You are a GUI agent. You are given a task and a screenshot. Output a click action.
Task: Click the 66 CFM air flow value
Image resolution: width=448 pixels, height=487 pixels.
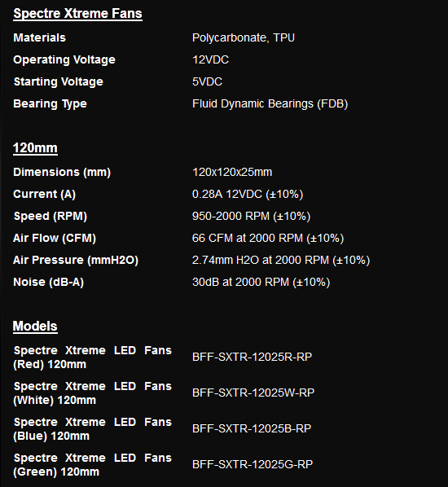pos(268,239)
